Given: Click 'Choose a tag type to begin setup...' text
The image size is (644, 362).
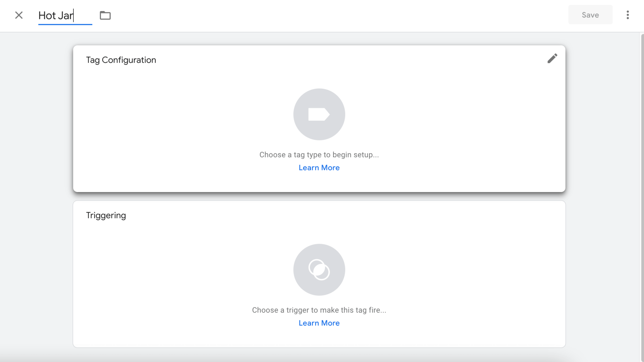Looking at the screenshot, I should click(x=319, y=155).
